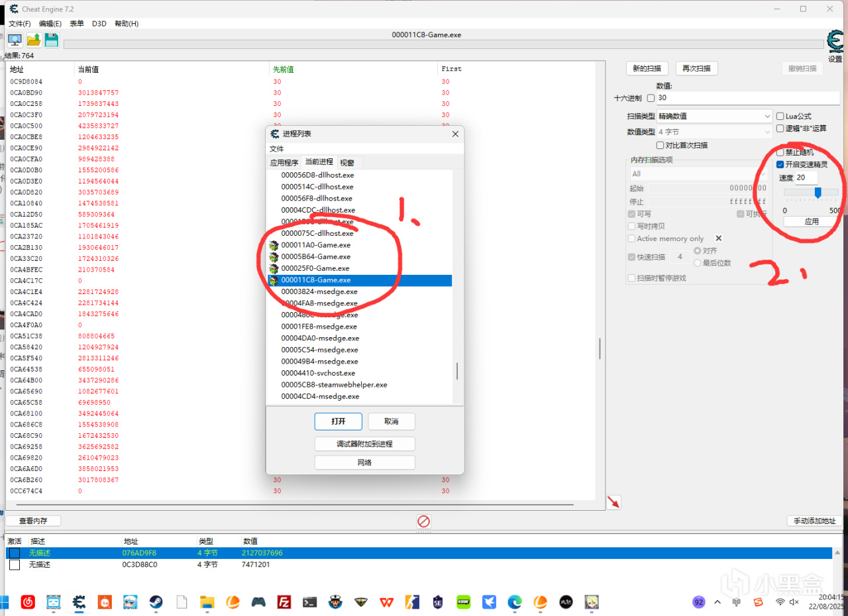Open the 扫描类型 dropdown showing 精确数值
848x616 pixels.
click(714, 116)
